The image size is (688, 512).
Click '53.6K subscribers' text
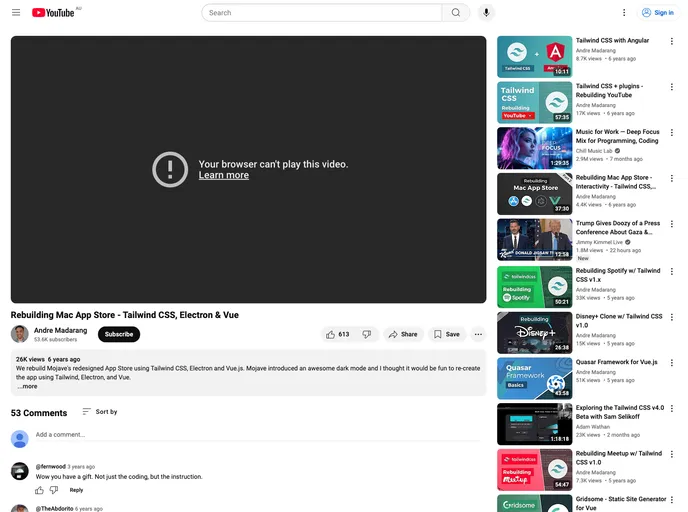point(55,340)
